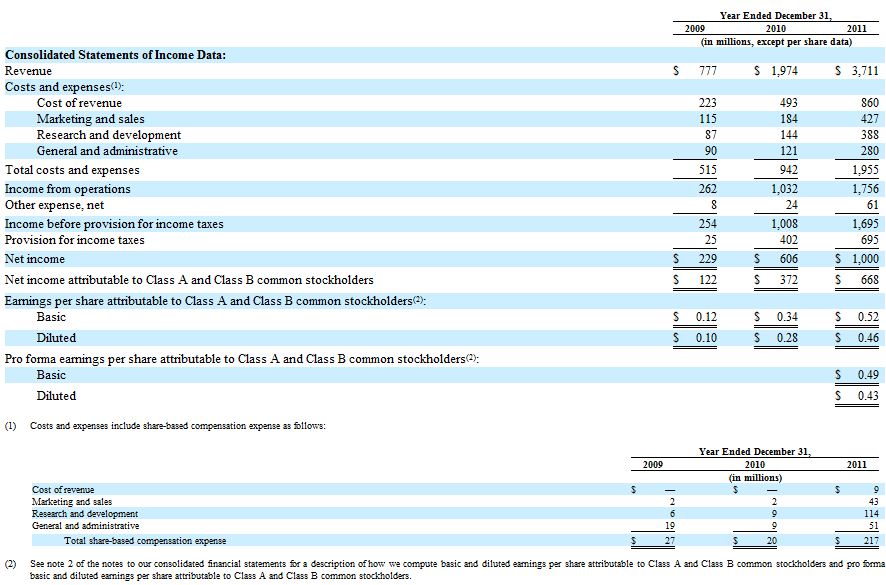Image resolution: width=886 pixels, height=585 pixels.
Task: Select the 2010 diluted EPS value 0.28
Action: [x=787, y=338]
